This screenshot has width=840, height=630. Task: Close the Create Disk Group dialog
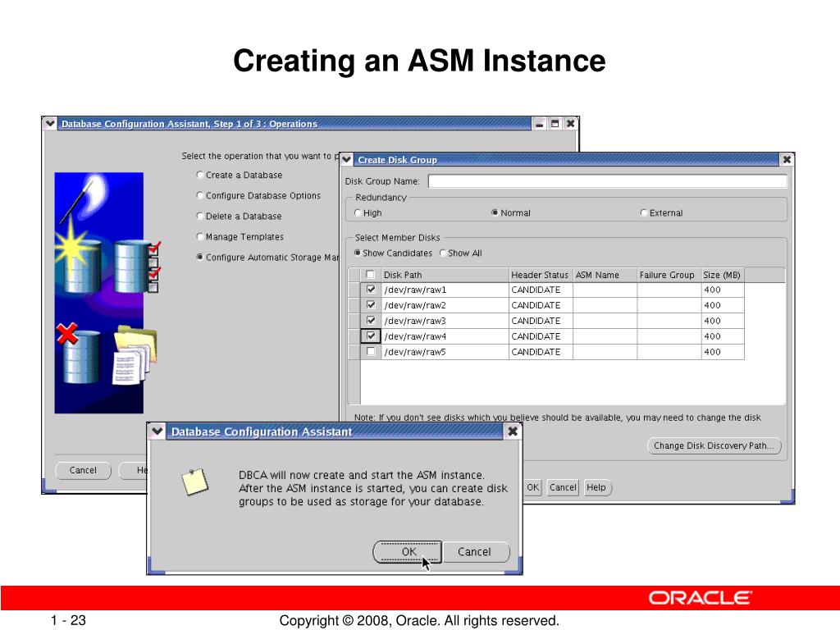[787, 160]
